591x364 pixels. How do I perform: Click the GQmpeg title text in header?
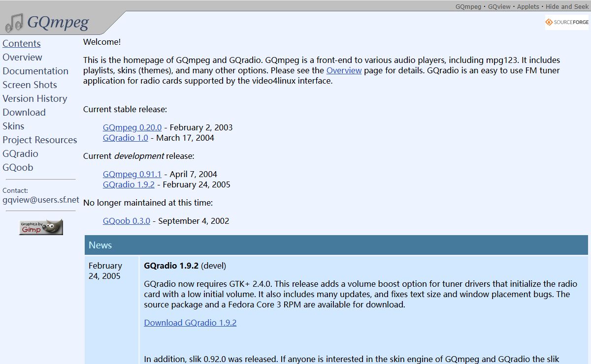pos(58,23)
